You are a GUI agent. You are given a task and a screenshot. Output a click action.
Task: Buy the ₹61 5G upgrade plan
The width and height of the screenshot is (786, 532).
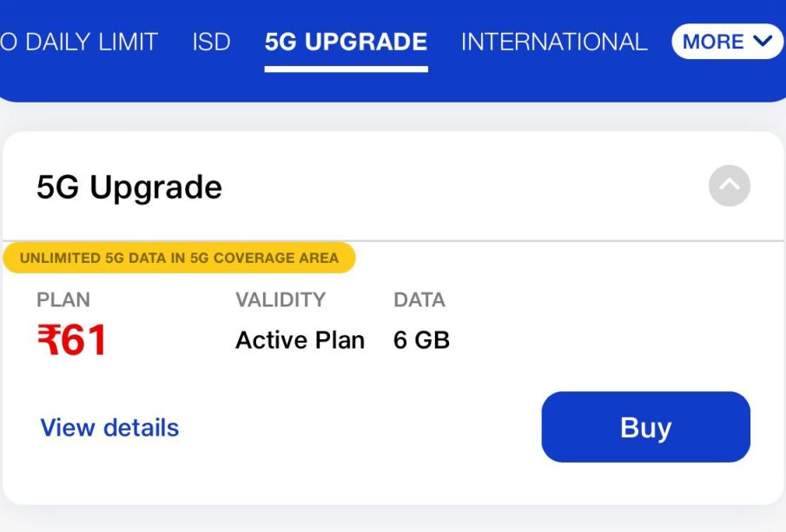[645, 427]
